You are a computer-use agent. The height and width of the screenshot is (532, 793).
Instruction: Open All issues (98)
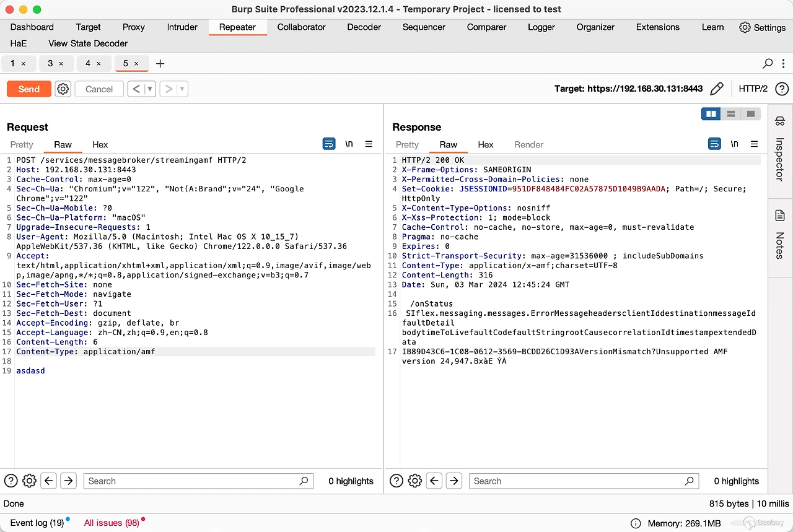112,523
